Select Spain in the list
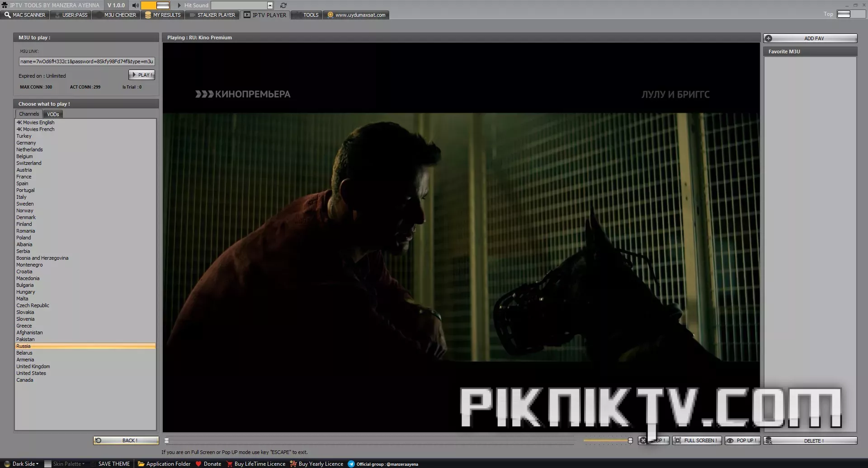 click(x=85, y=183)
